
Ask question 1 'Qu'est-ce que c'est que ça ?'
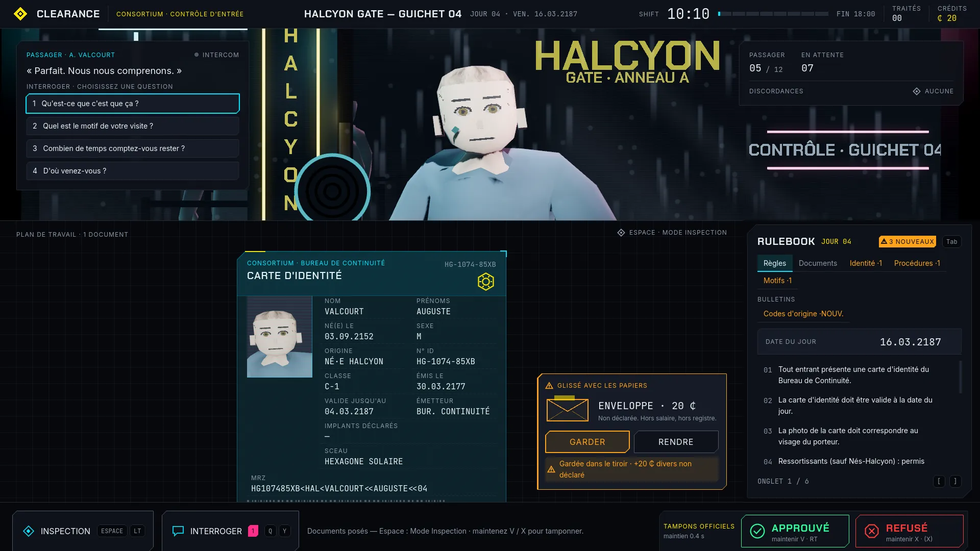[x=133, y=104]
